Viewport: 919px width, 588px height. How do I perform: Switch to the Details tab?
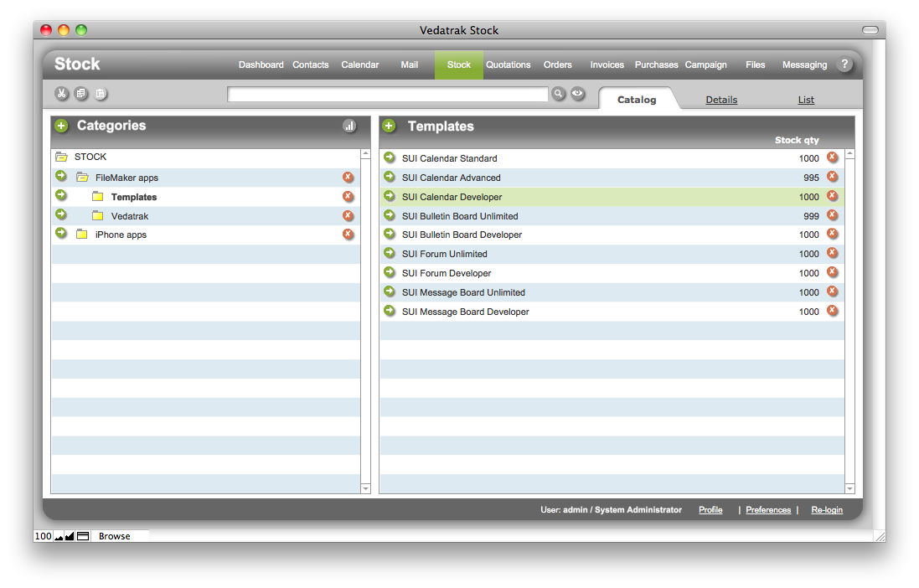click(x=721, y=100)
